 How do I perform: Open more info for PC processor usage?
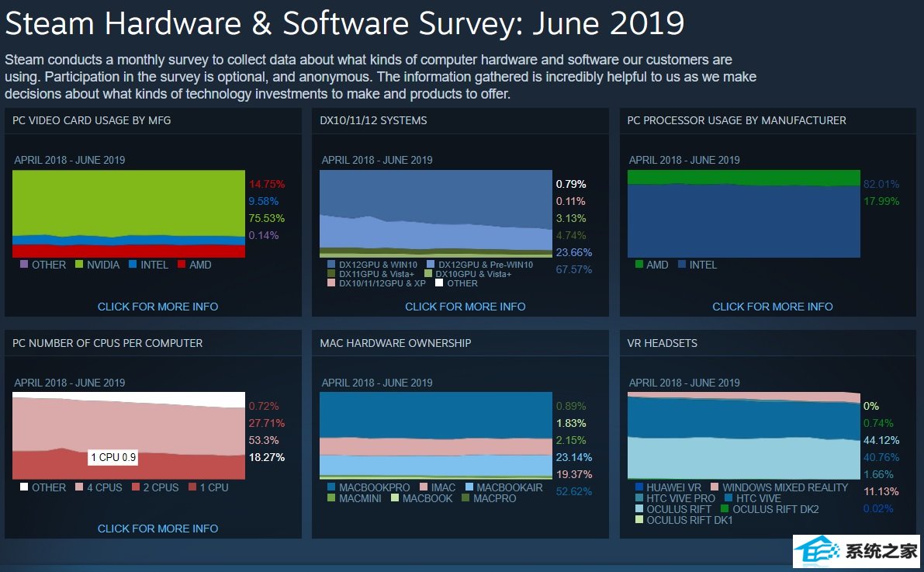pyautogui.click(x=773, y=307)
